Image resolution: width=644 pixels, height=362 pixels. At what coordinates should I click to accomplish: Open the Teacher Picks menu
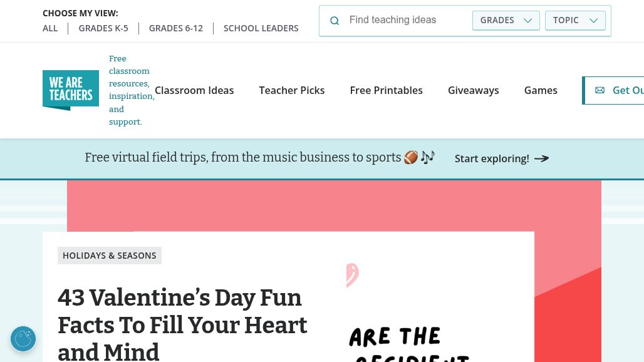(x=292, y=90)
